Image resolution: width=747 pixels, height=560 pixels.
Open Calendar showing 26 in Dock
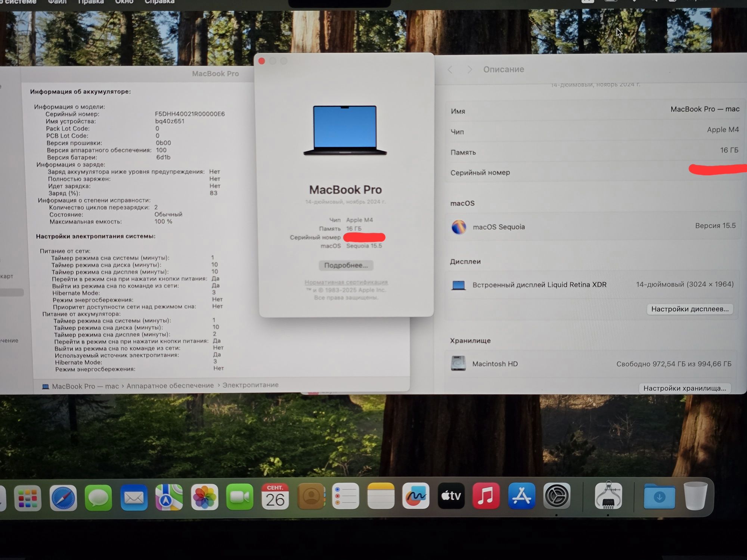[x=275, y=497]
